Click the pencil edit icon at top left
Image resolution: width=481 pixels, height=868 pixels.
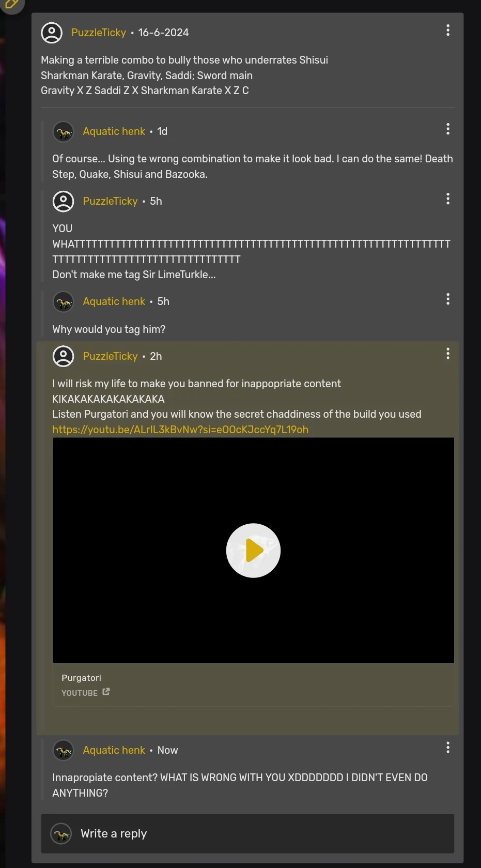tap(12, 5)
